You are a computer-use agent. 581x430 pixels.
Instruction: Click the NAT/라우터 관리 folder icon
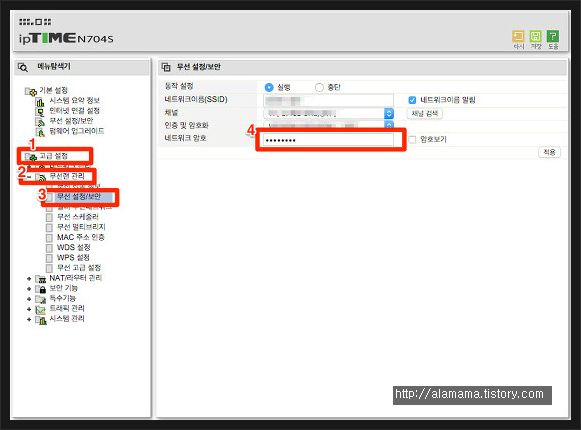coord(41,278)
